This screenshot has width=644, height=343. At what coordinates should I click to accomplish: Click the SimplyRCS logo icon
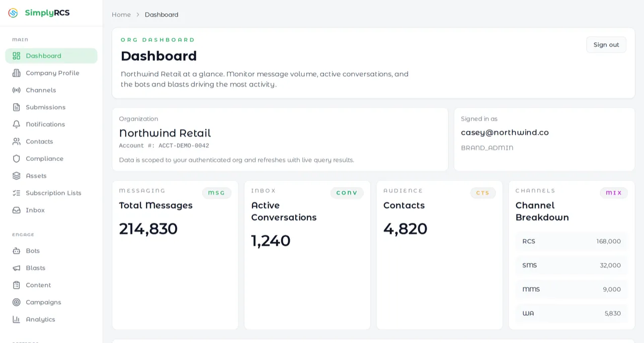(x=13, y=13)
